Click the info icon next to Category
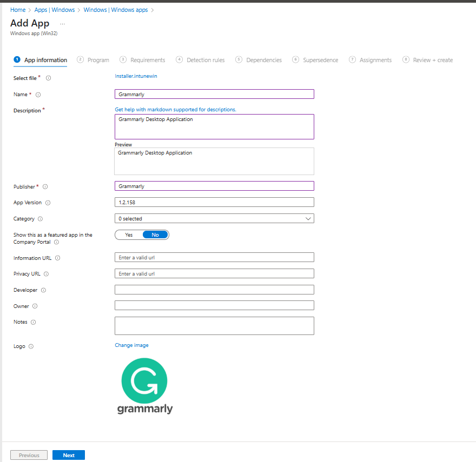This screenshot has width=476, height=462. [40, 219]
